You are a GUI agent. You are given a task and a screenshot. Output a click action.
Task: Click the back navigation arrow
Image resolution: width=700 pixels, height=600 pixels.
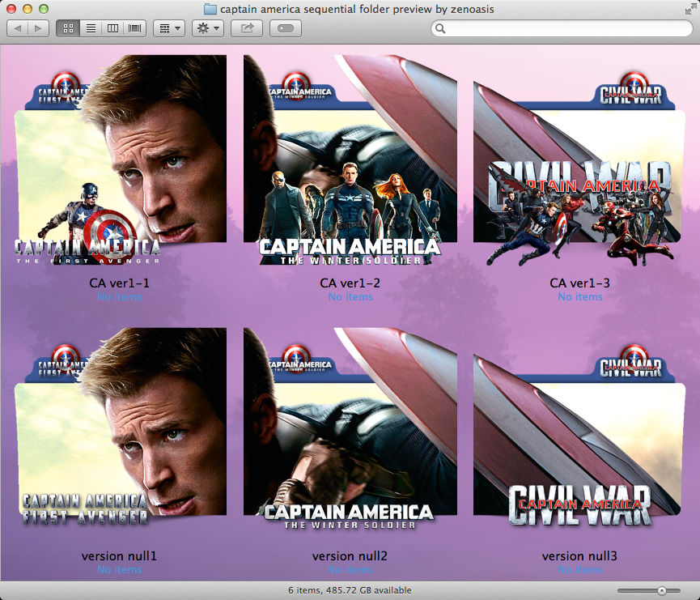16,27
